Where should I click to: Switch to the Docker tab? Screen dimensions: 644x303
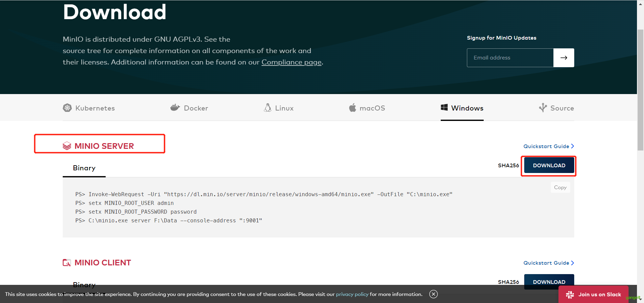(189, 108)
